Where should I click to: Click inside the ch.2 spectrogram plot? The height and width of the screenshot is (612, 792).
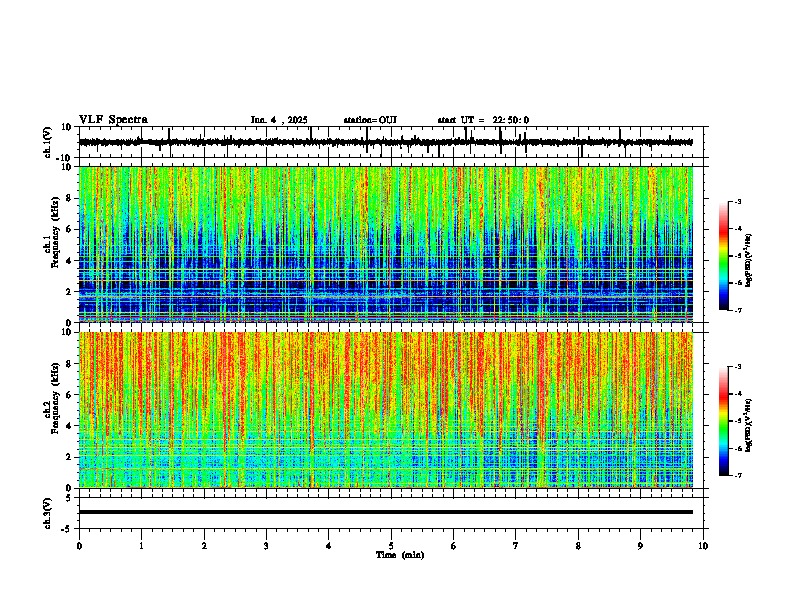[x=386, y=410]
